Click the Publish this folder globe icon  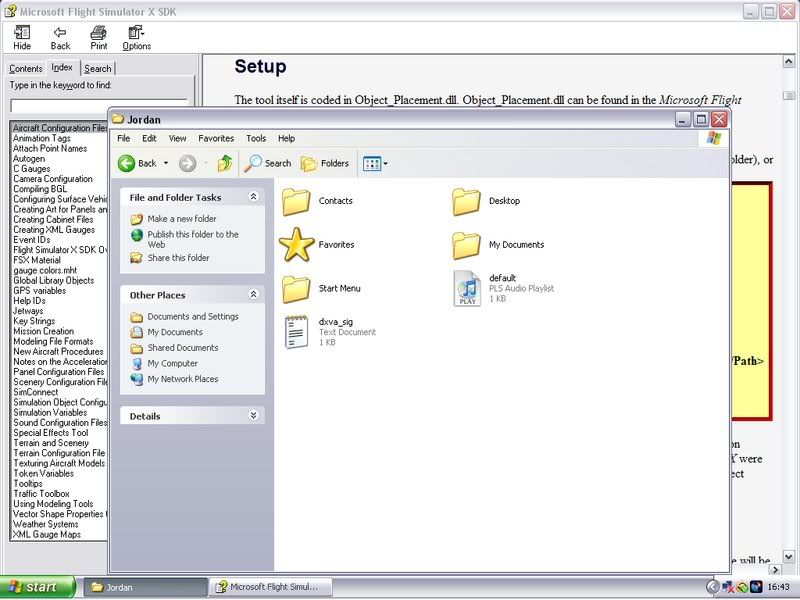click(137, 235)
